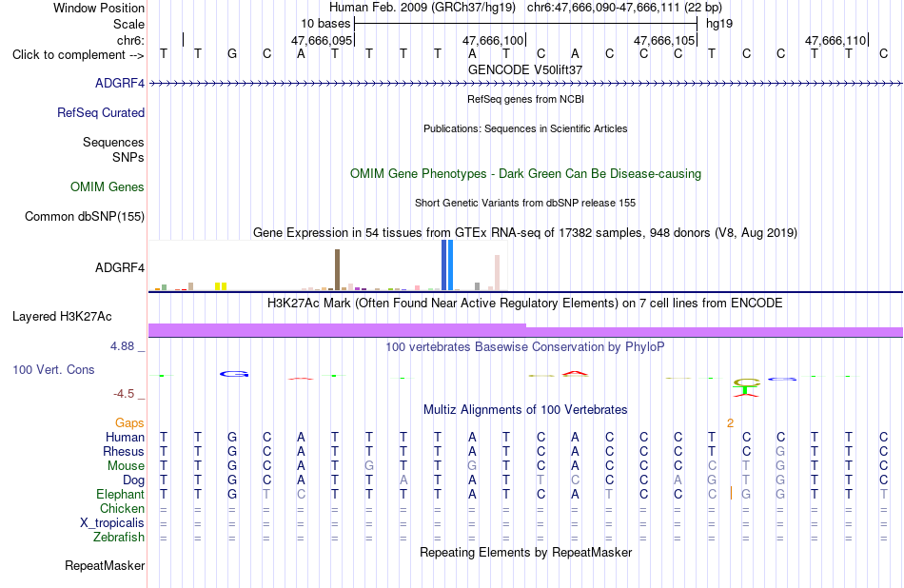904x588 pixels.
Task: Click the Common dbSNP(155) track label
Action: pos(85,216)
